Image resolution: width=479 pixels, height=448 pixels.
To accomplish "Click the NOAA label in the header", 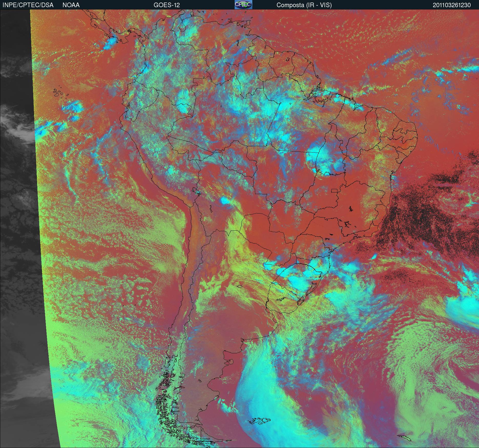I will tap(71, 5).
